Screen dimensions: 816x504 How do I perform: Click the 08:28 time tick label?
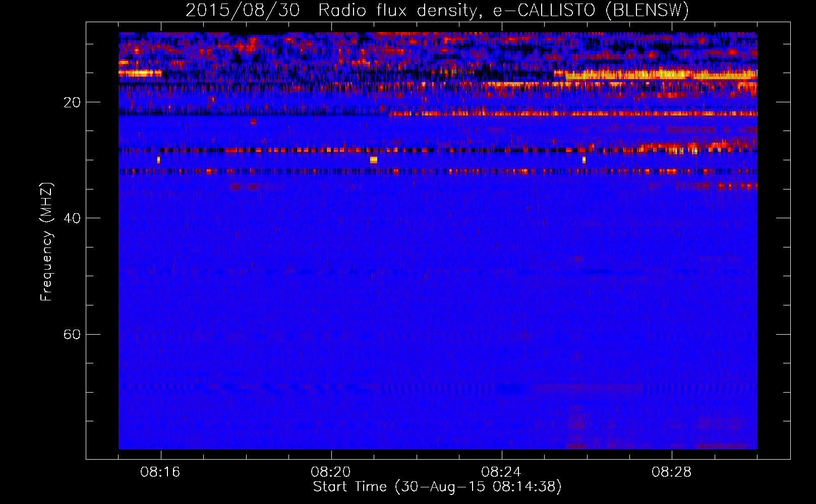pos(672,472)
